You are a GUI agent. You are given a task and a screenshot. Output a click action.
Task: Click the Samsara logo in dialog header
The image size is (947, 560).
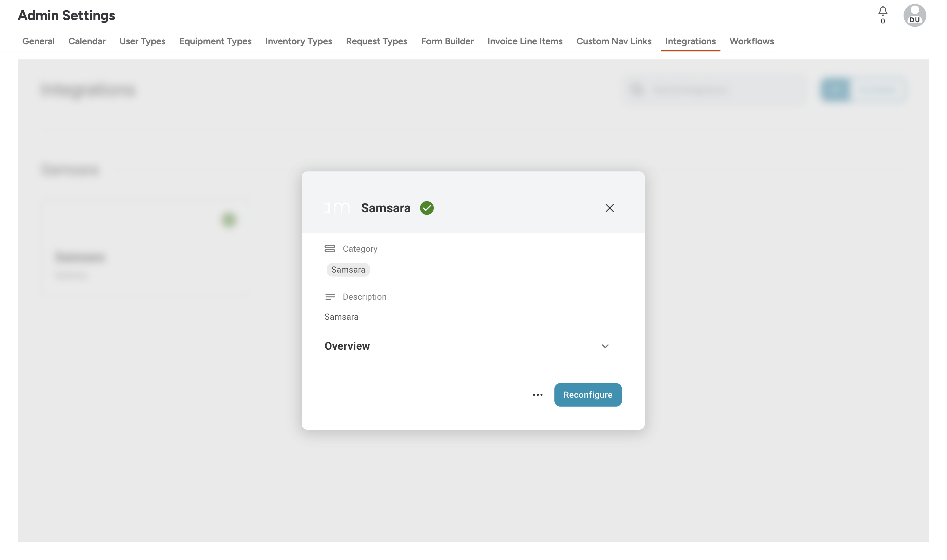click(x=337, y=208)
